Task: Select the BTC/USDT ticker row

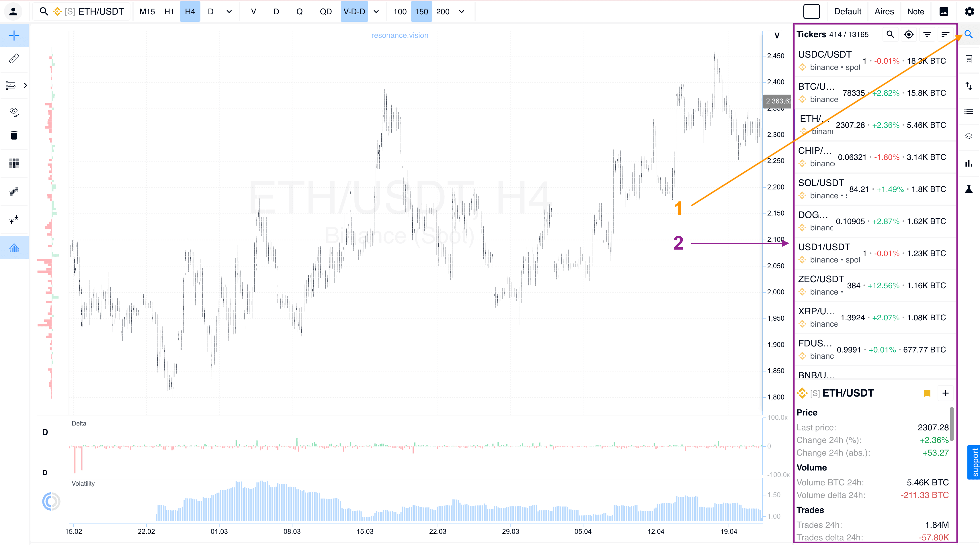Action: click(875, 93)
